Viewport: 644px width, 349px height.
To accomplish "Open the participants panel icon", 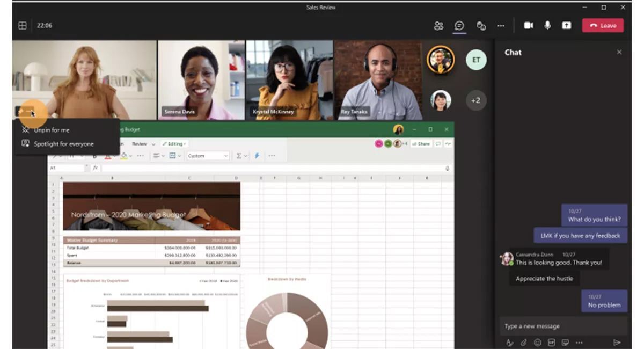I will coord(439,26).
